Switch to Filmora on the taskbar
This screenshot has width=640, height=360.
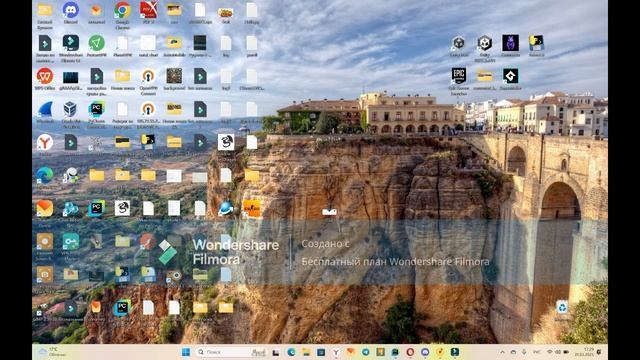tap(454, 352)
